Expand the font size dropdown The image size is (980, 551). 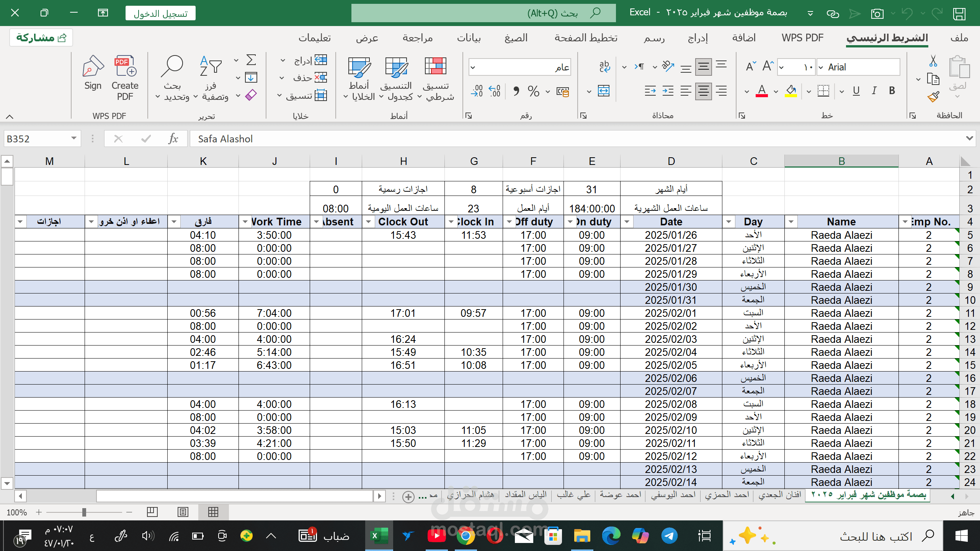[x=782, y=67]
